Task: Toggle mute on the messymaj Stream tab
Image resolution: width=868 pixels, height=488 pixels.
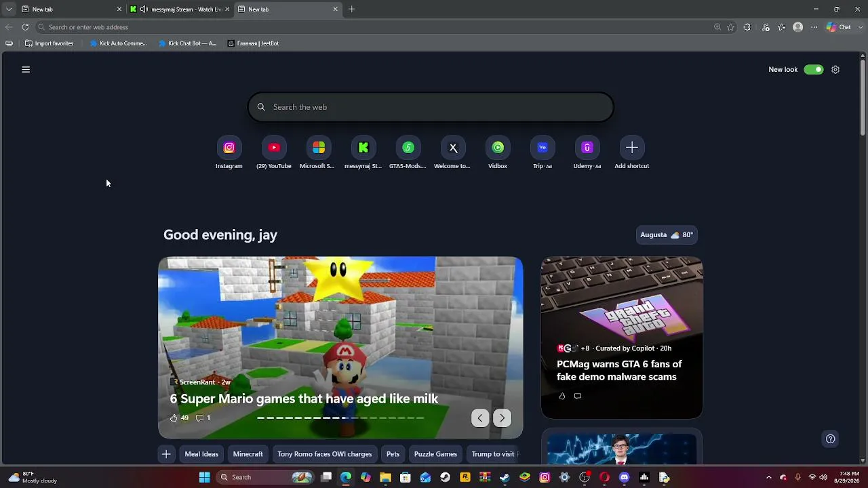Action: pyautogui.click(x=144, y=9)
